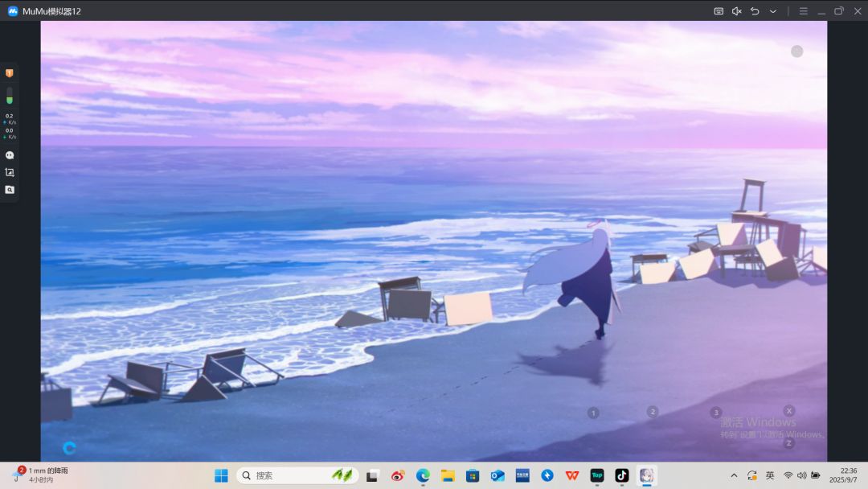The width and height of the screenshot is (868, 489).
Task: Open File Explorer from the taskbar
Action: [x=448, y=475]
